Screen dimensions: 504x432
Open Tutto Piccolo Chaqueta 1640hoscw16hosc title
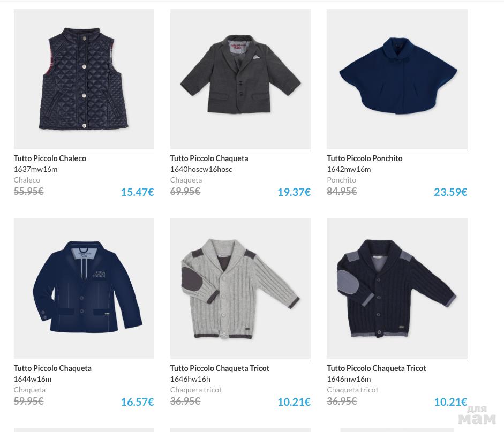(x=209, y=158)
